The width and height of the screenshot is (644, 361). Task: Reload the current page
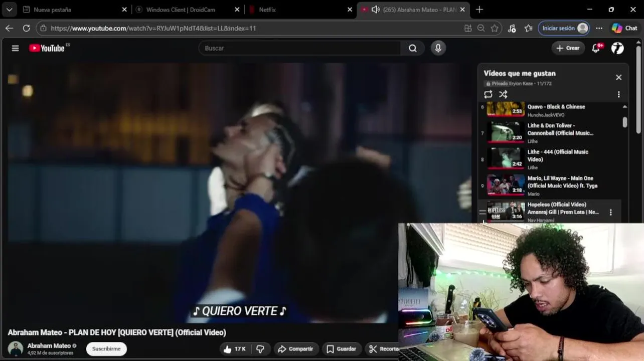(26, 28)
